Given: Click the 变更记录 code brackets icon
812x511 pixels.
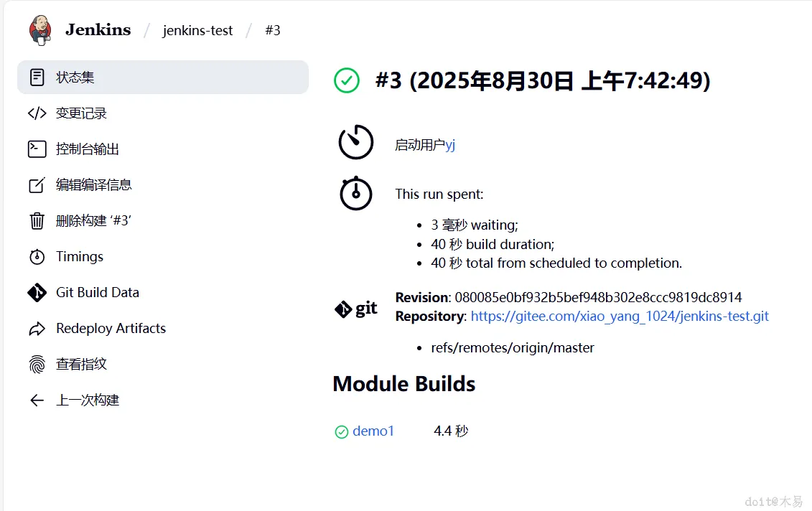Looking at the screenshot, I should pos(37,113).
